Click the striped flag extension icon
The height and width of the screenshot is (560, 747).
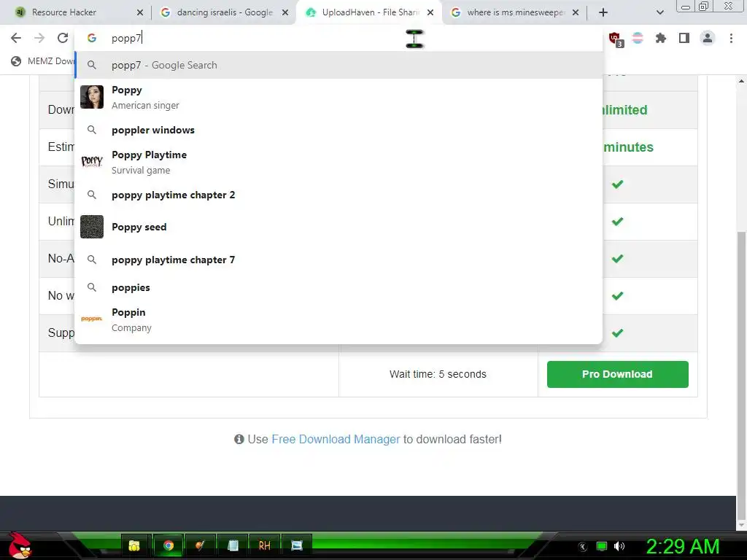[x=638, y=38]
